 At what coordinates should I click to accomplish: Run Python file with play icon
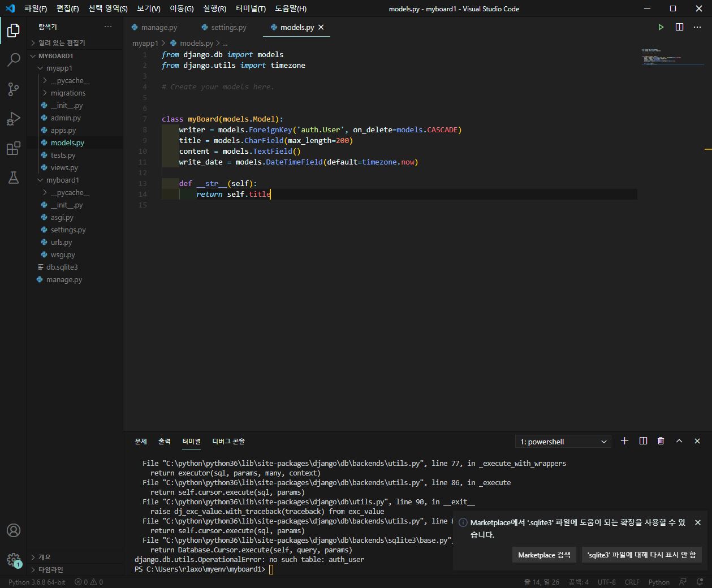(661, 27)
